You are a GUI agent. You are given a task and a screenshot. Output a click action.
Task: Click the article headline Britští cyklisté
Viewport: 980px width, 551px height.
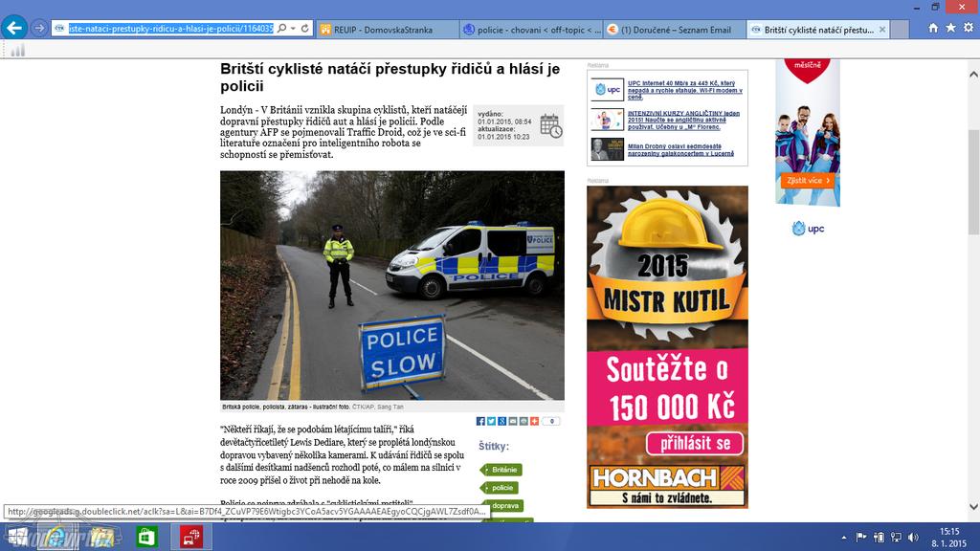click(x=390, y=77)
